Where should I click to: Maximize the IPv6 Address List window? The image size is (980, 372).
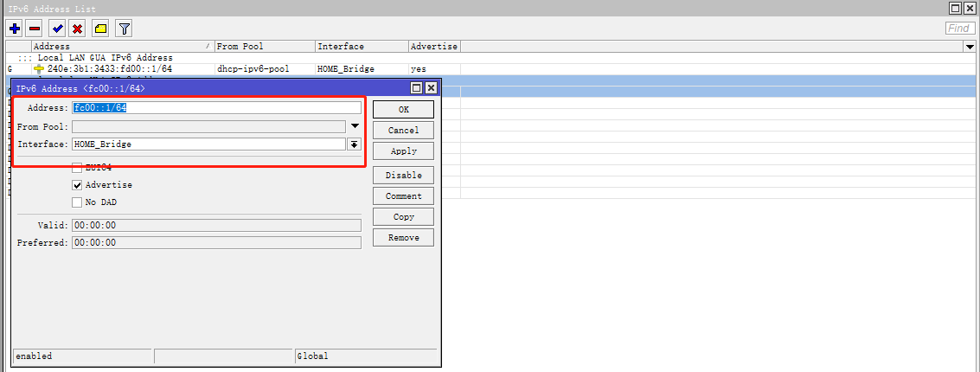(x=954, y=8)
